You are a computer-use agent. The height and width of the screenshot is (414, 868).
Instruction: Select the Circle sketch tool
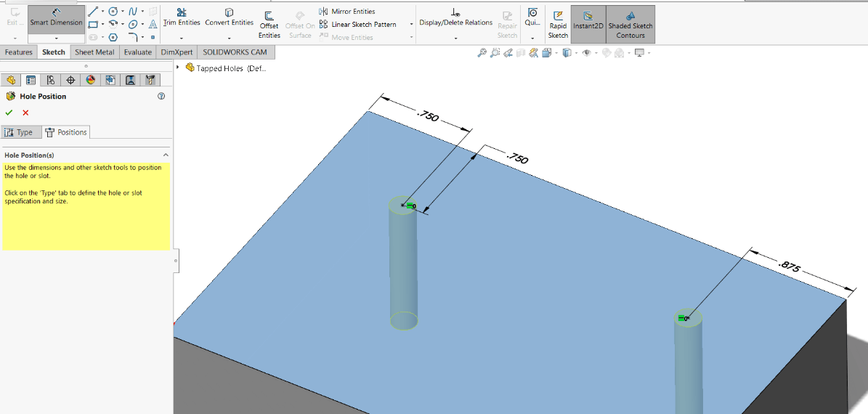click(x=113, y=11)
